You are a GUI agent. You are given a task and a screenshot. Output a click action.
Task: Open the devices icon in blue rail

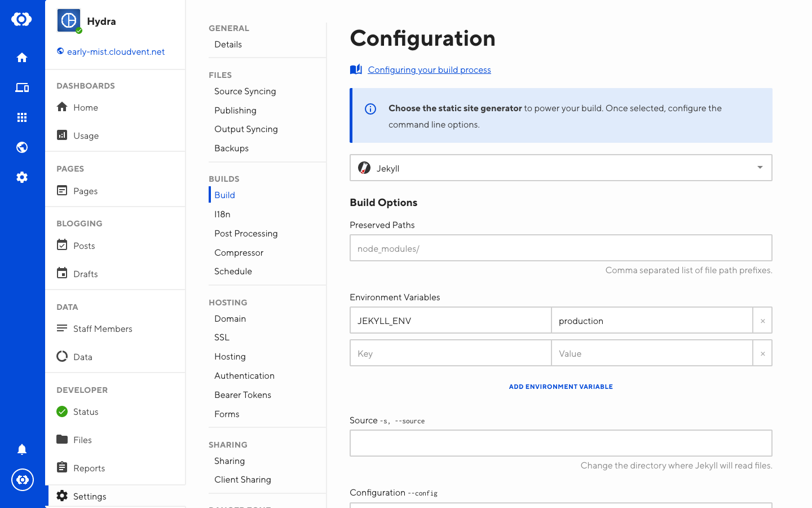tap(22, 87)
